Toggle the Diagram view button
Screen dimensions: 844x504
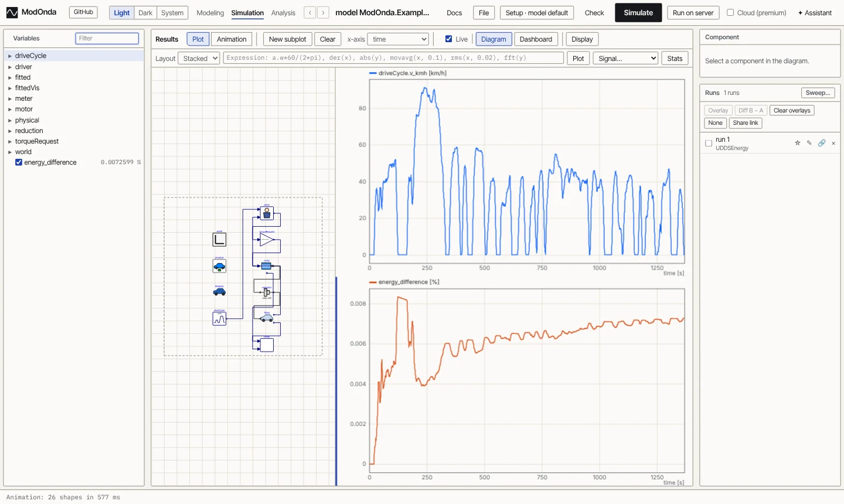(x=494, y=39)
